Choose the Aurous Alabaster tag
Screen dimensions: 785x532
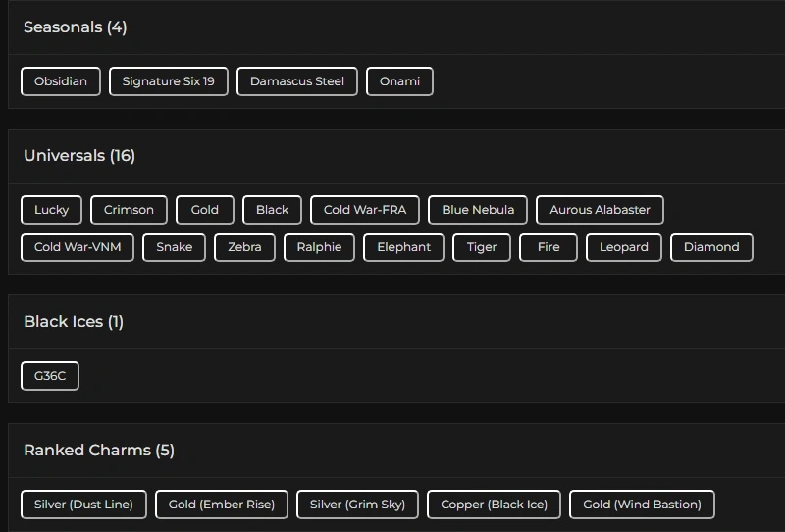click(600, 210)
